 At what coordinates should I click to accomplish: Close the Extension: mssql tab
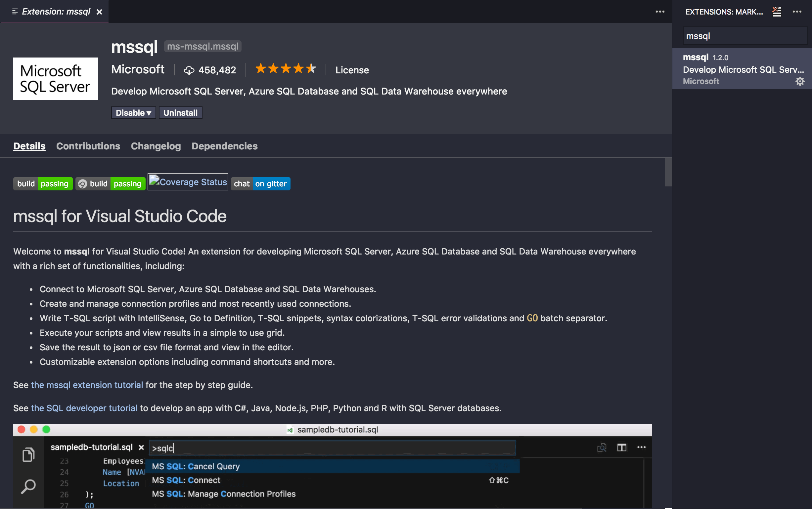pos(99,12)
